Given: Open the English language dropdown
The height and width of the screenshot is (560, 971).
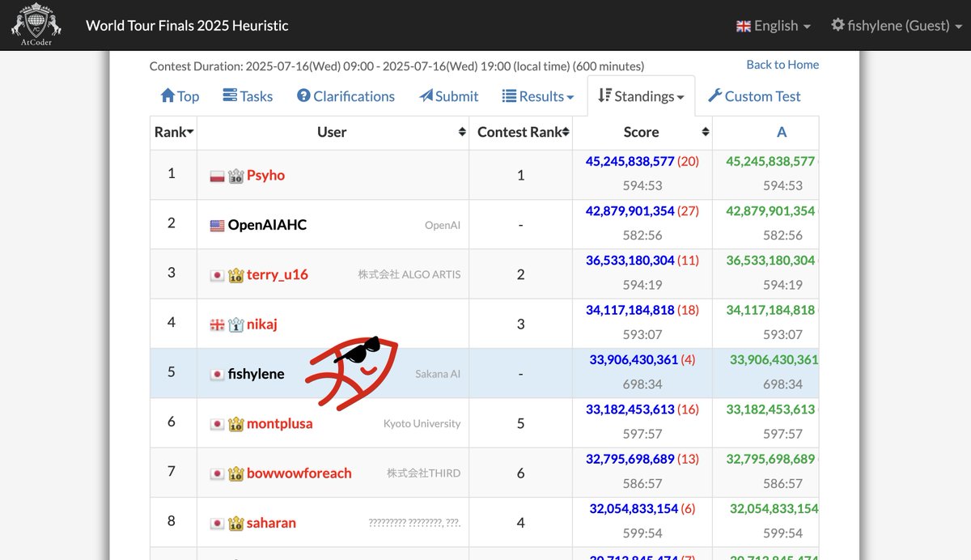Looking at the screenshot, I should (x=773, y=26).
